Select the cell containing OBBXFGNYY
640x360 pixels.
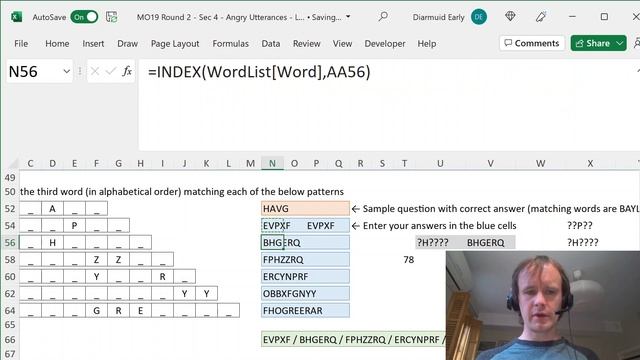click(305, 293)
